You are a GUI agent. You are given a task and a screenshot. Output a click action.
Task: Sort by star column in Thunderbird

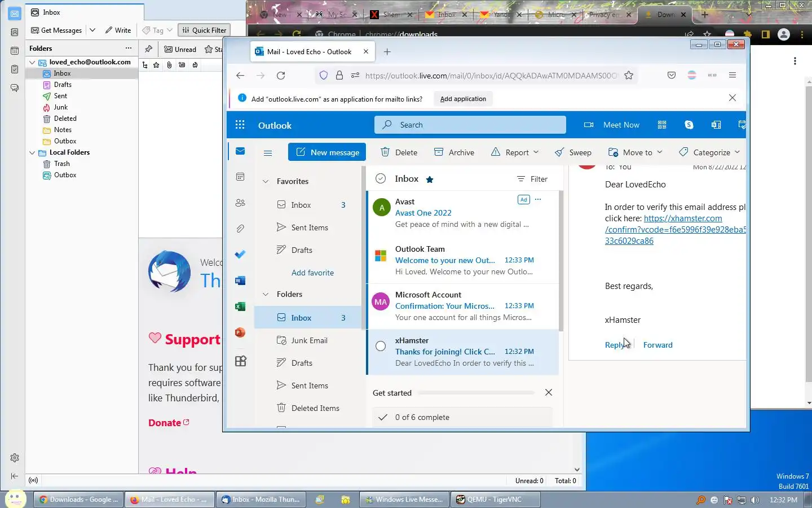point(156,65)
